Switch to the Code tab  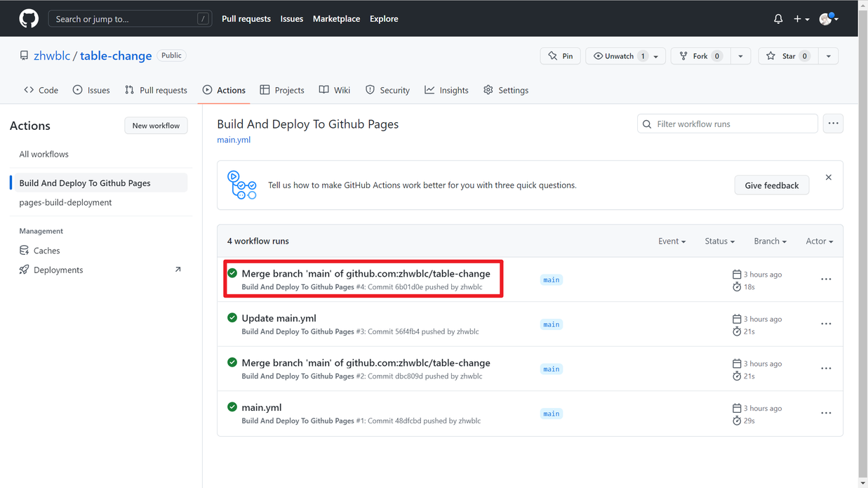[x=41, y=90]
